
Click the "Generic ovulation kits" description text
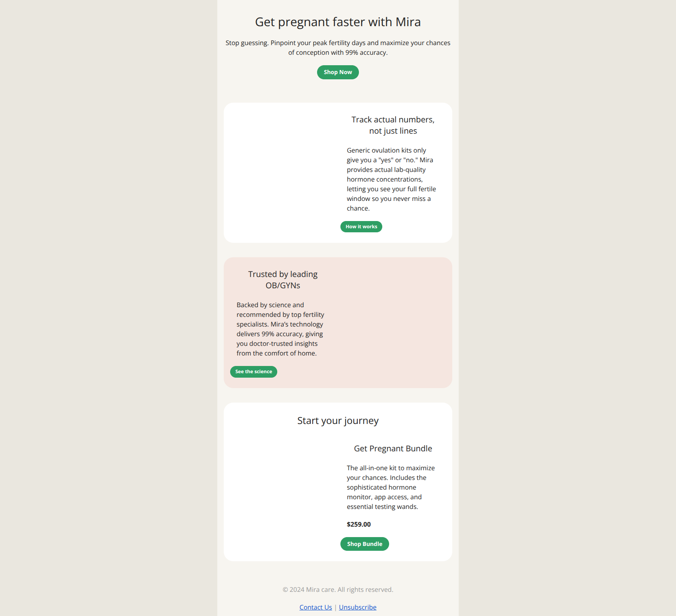coord(391,179)
